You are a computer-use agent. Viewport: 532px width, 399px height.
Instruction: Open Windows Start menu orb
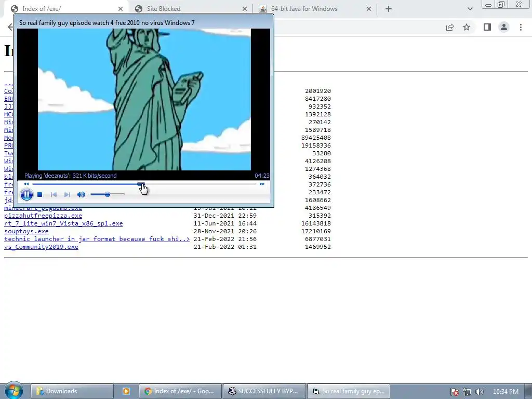pyautogui.click(x=14, y=391)
